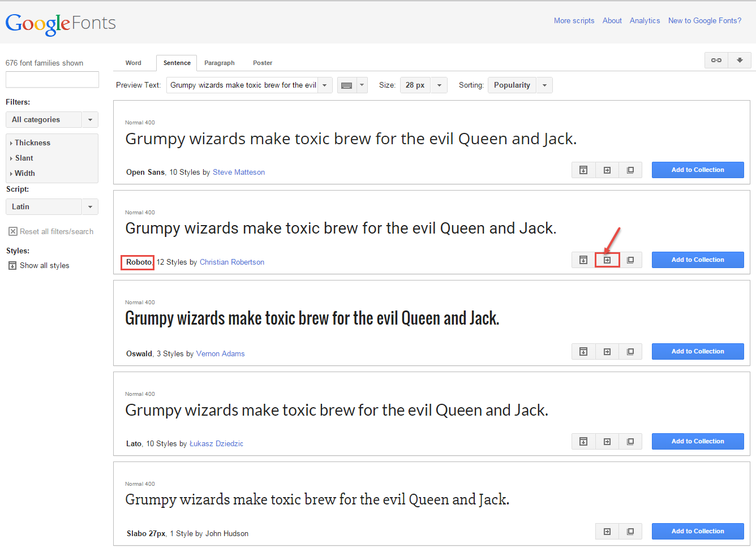This screenshot has height=548, width=756.
Task: Expand the Thickness filter
Action: click(x=31, y=143)
